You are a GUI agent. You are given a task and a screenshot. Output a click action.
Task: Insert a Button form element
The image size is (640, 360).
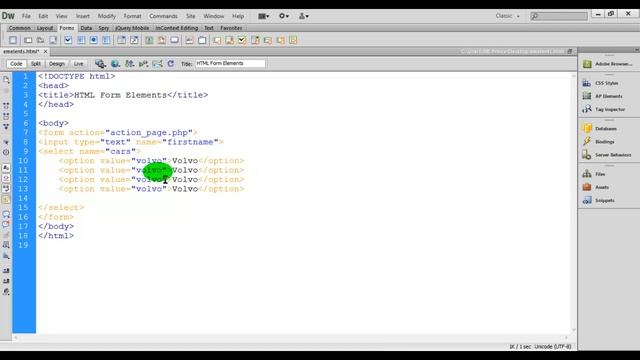tap(174, 40)
